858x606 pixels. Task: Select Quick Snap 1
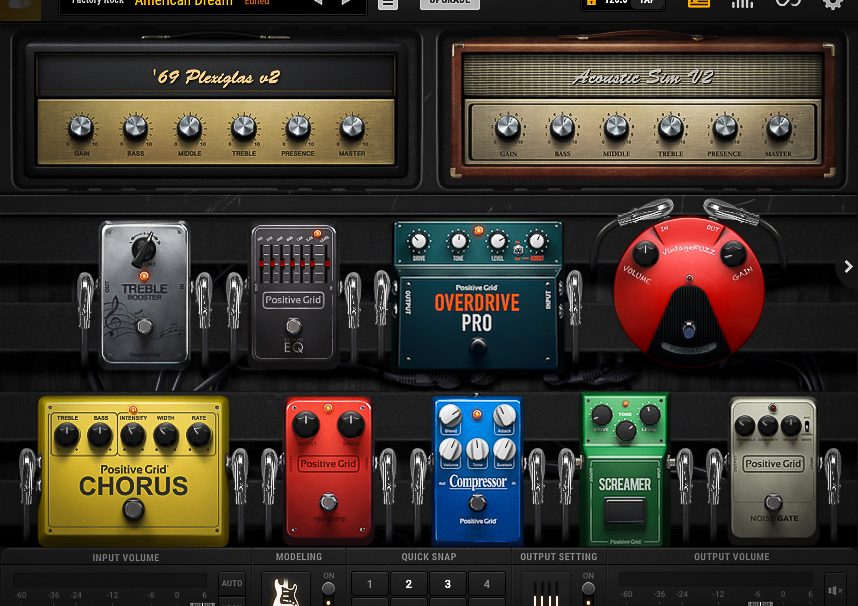click(x=369, y=584)
